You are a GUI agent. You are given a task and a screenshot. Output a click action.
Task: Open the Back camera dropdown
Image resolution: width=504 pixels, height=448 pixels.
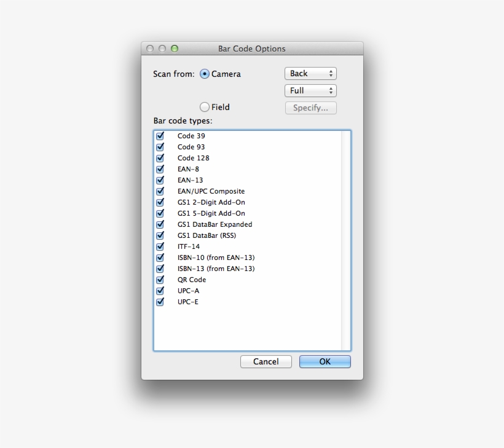tap(310, 74)
